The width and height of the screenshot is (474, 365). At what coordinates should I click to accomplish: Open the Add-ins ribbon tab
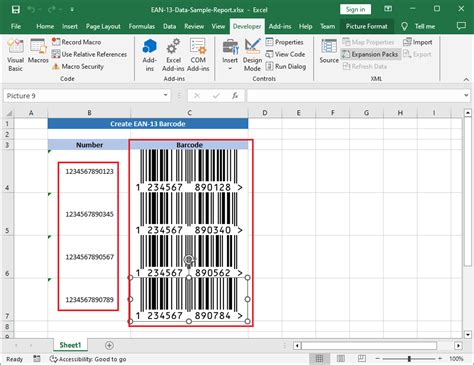pyautogui.click(x=280, y=26)
